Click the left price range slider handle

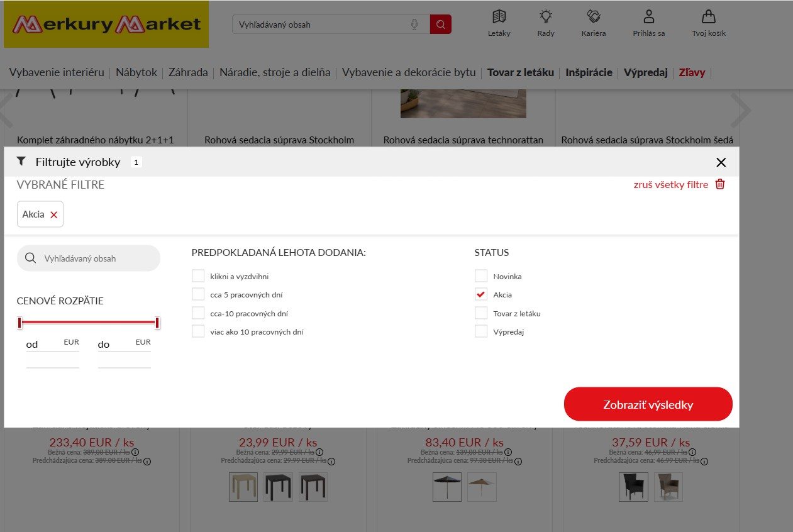(20, 323)
